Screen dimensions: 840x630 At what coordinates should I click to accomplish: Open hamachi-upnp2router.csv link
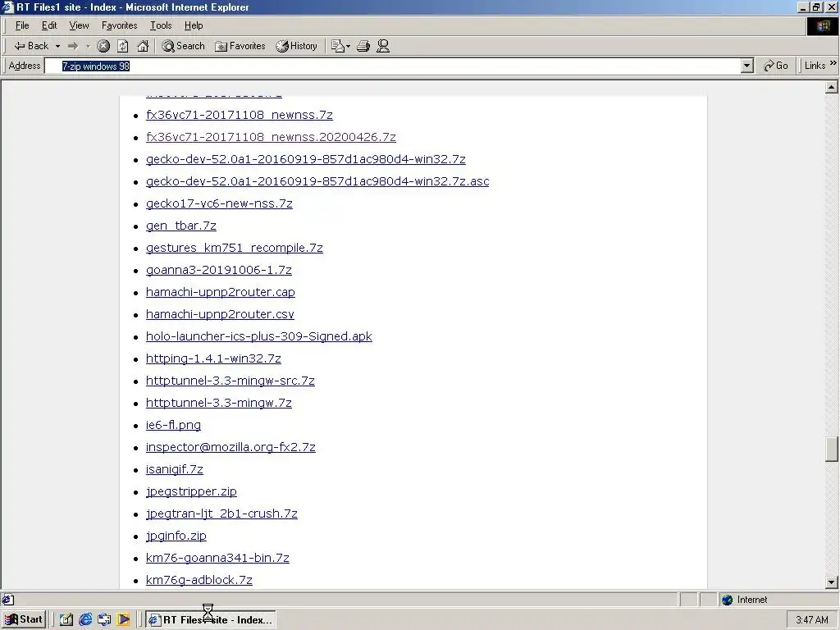point(220,314)
